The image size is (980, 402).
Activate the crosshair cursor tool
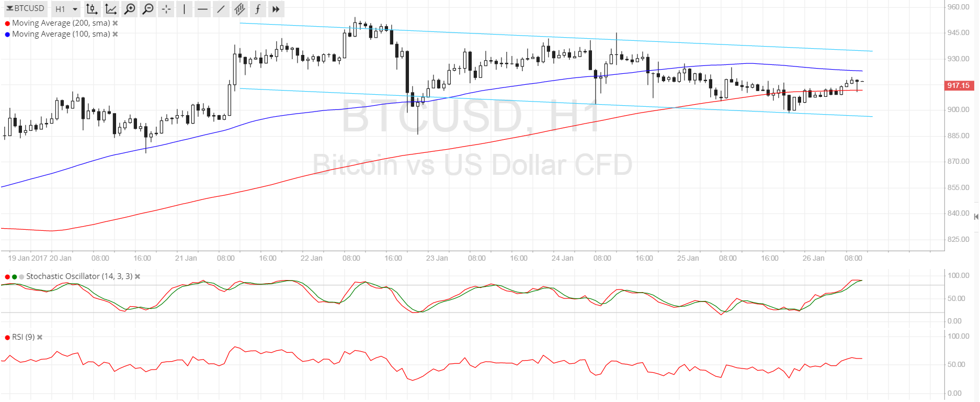[x=166, y=9]
